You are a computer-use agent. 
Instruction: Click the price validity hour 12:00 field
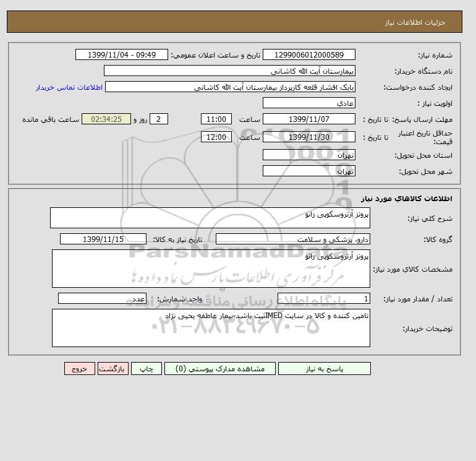point(216,137)
